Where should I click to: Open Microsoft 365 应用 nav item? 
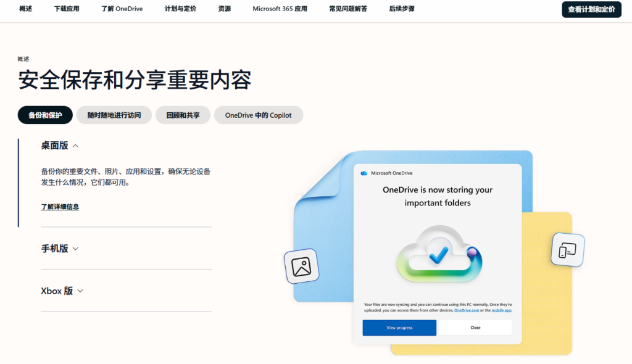click(280, 9)
